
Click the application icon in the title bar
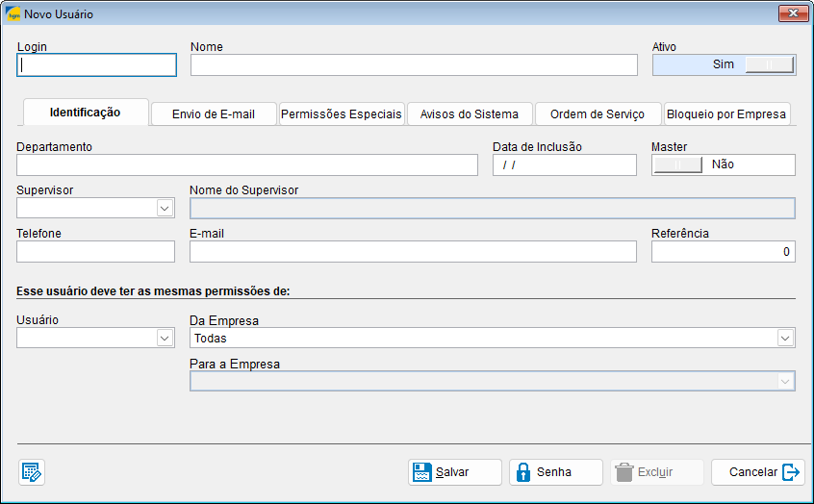13,14
